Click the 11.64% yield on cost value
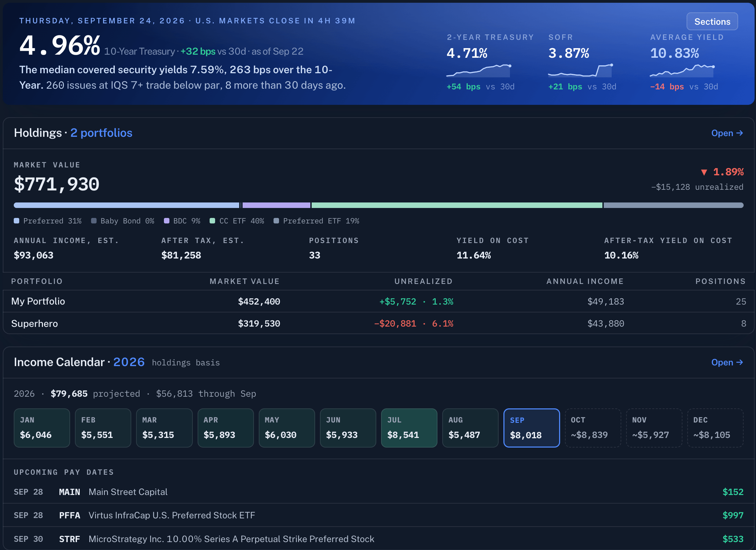 pos(474,255)
